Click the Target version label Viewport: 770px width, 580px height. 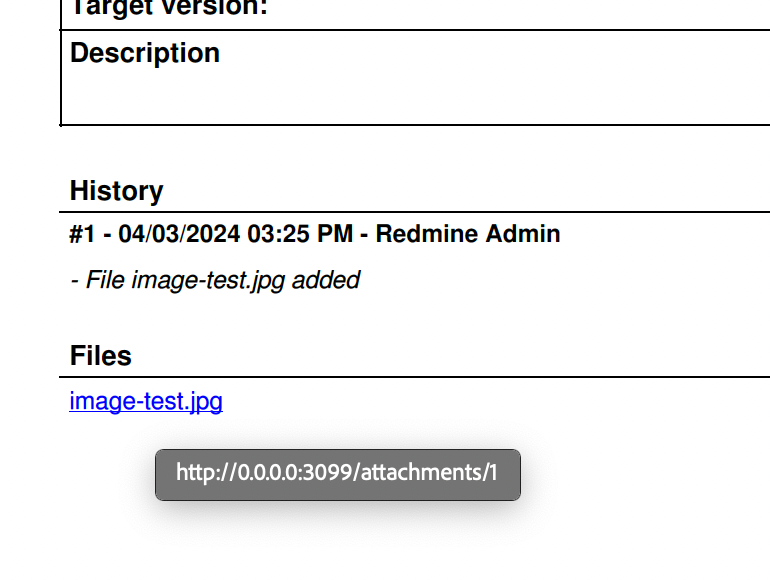(169, 8)
